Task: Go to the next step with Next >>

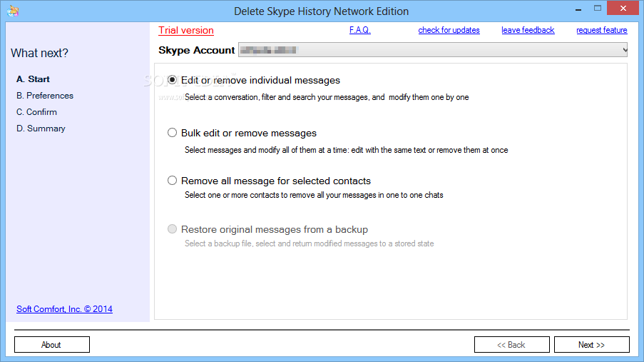Action: pyautogui.click(x=591, y=345)
